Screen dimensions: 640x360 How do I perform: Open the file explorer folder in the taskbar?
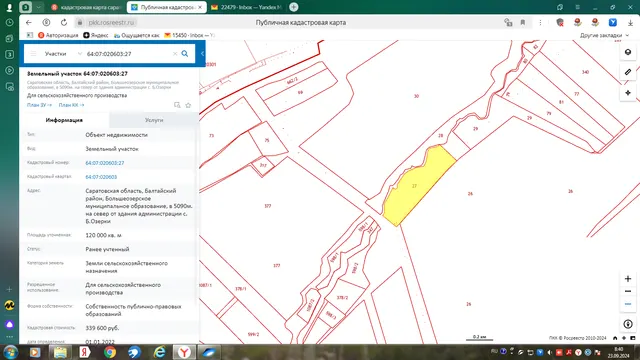pos(60,352)
